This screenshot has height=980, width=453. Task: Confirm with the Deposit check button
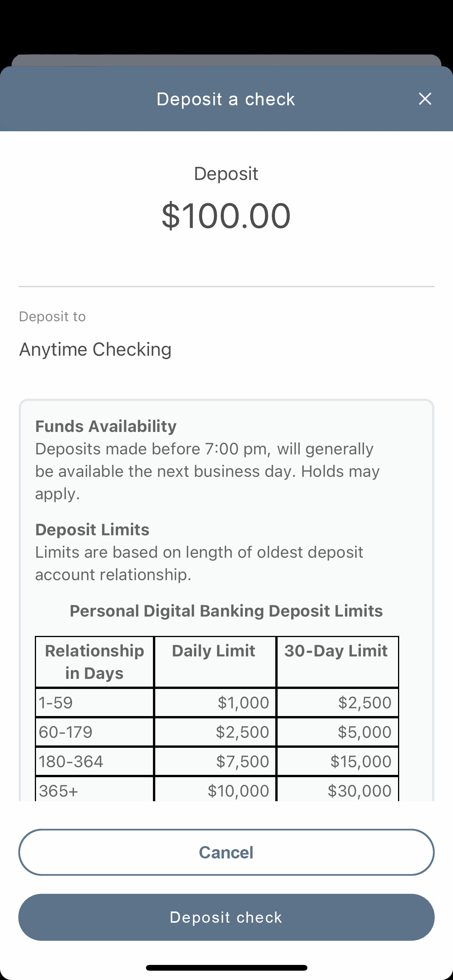[226, 917]
